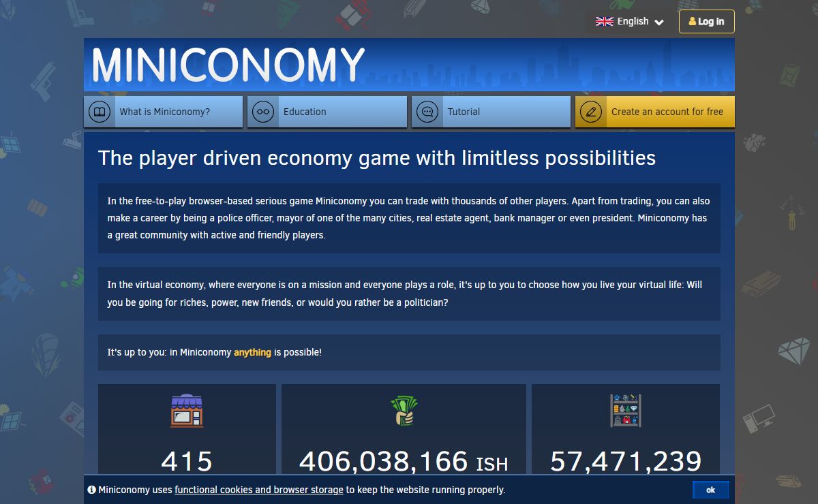
Task: Click the paragraph starting In the virtual economy
Action: pyautogui.click(x=409, y=294)
